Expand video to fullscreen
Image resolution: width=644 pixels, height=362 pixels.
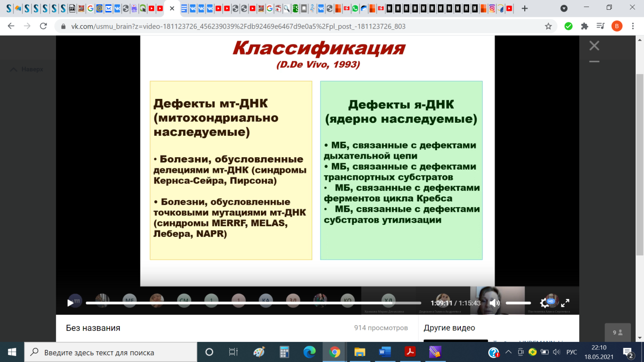click(x=565, y=303)
